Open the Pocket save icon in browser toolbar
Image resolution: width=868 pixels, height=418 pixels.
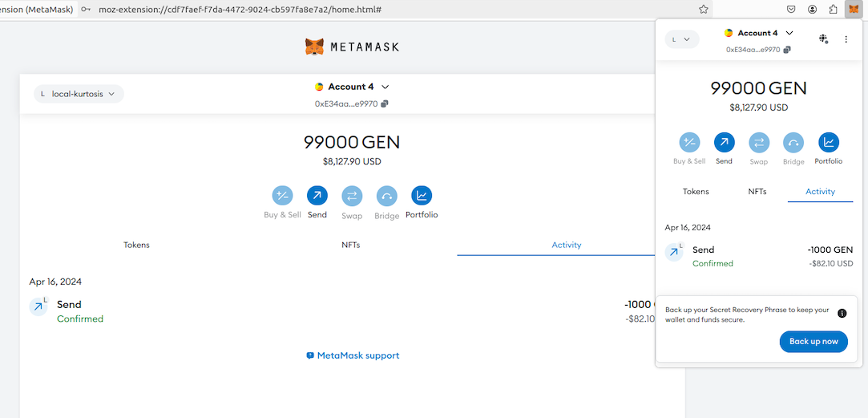point(792,9)
